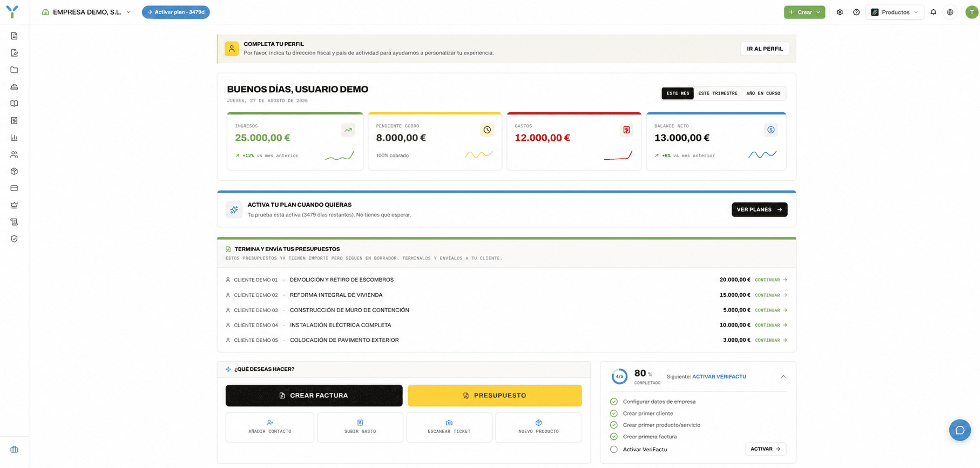The width and height of the screenshot is (980, 468).
Task: Open the support chat bubble
Action: click(x=959, y=430)
